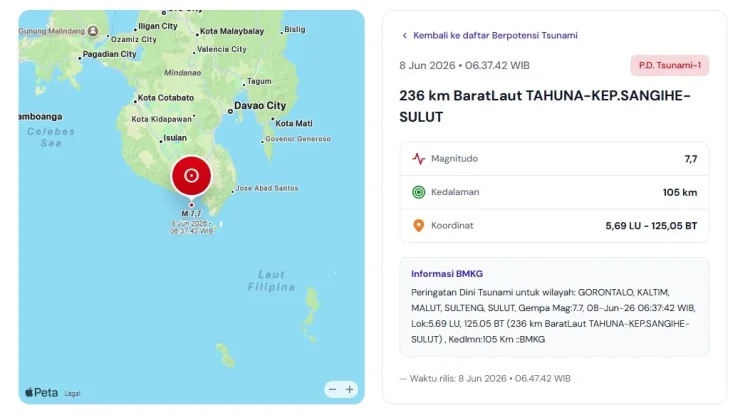Select the Laut Filipina label

(x=271, y=281)
